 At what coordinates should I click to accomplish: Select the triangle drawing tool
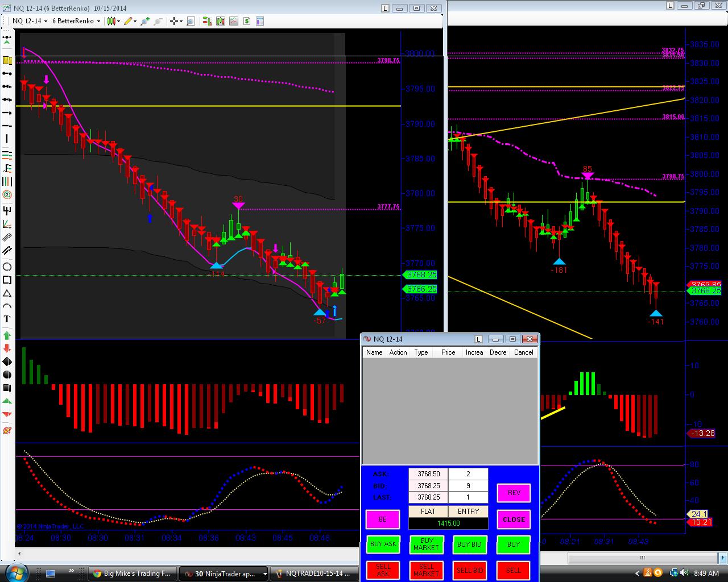7,293
